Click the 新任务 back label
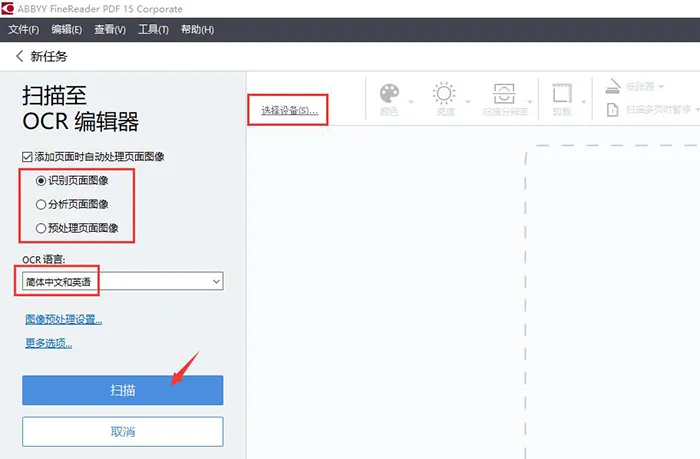 click(49, 56)
